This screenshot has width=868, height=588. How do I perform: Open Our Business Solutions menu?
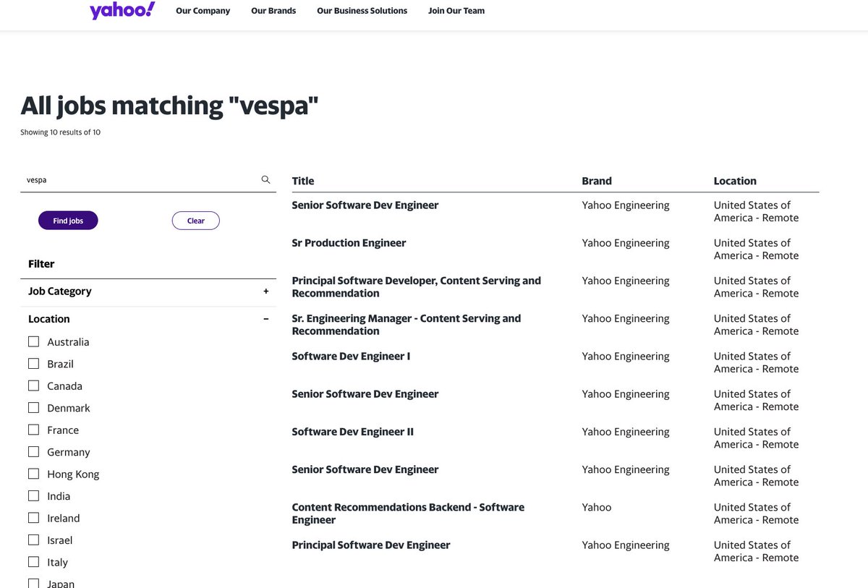click(362, 11)
